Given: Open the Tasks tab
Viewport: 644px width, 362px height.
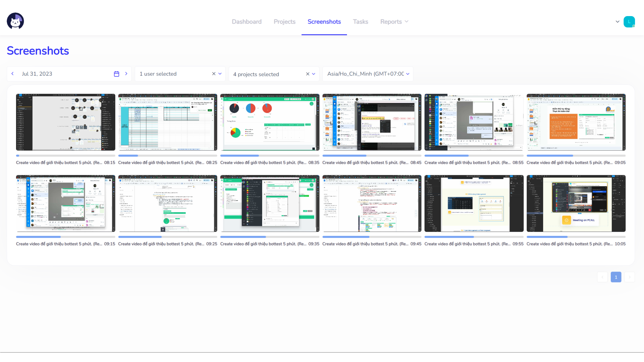Looking at the screenshot, I should click(x=360, y=21).
